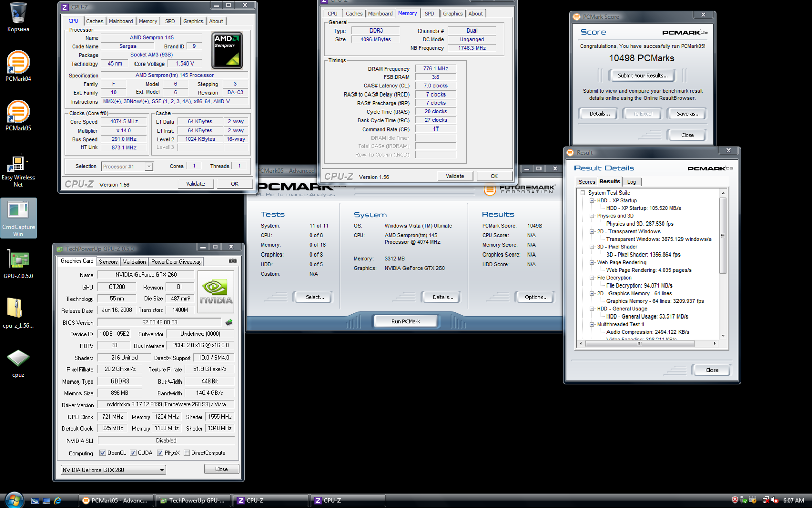Toggle the PhysX checkbox in GPU-Z
Viewport: 812px width, 508px height.
[x=160, y=453]
